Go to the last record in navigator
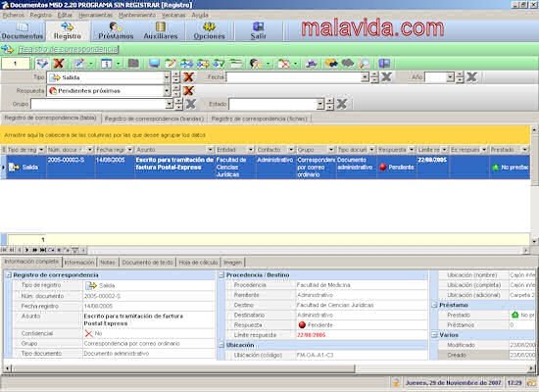Screen dimensions: 539x392 point(42,250)
